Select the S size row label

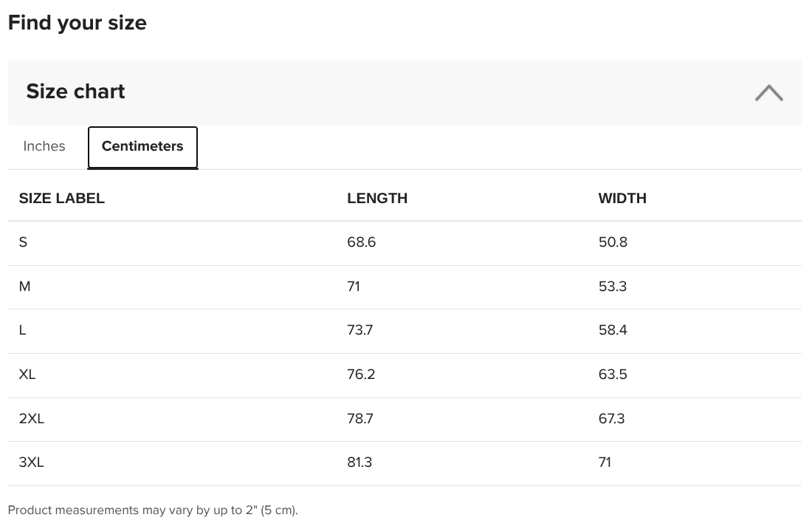point(23,242)
